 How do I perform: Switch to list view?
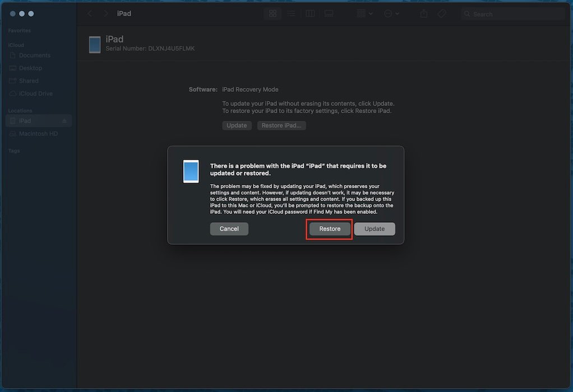click(x=291, y=13)
